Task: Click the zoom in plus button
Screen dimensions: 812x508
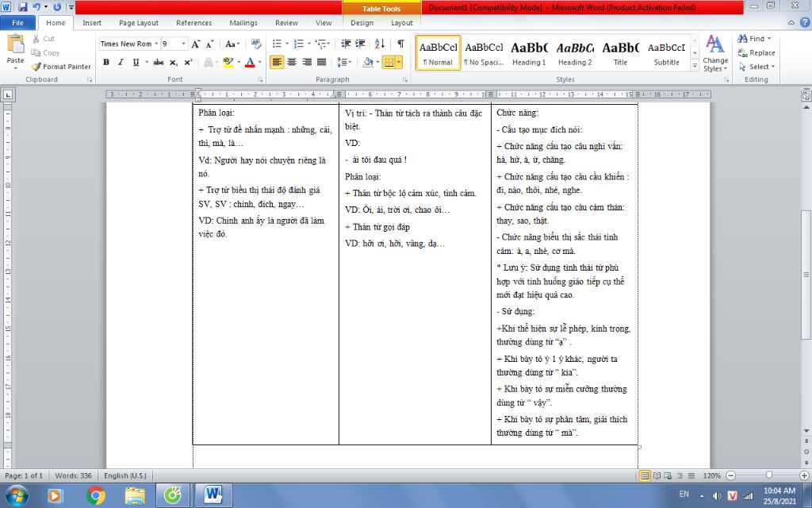Action: coord(804,475)
